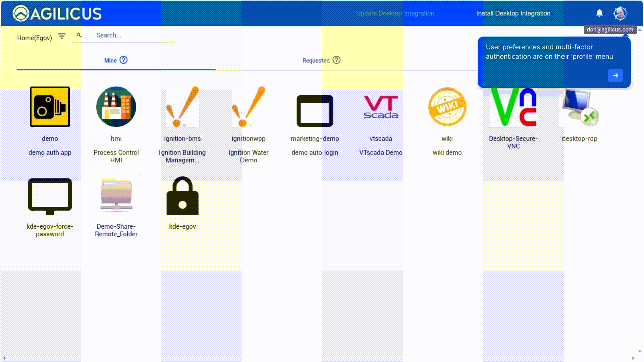Launch the kde-egov padlock icon

click(182, 196)
